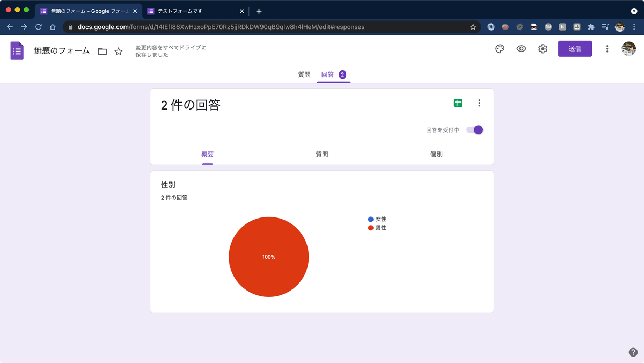The width and height of the screenshot is (644, 363).
Task: Select the 概要 summary tab
Action: [208, 154]
